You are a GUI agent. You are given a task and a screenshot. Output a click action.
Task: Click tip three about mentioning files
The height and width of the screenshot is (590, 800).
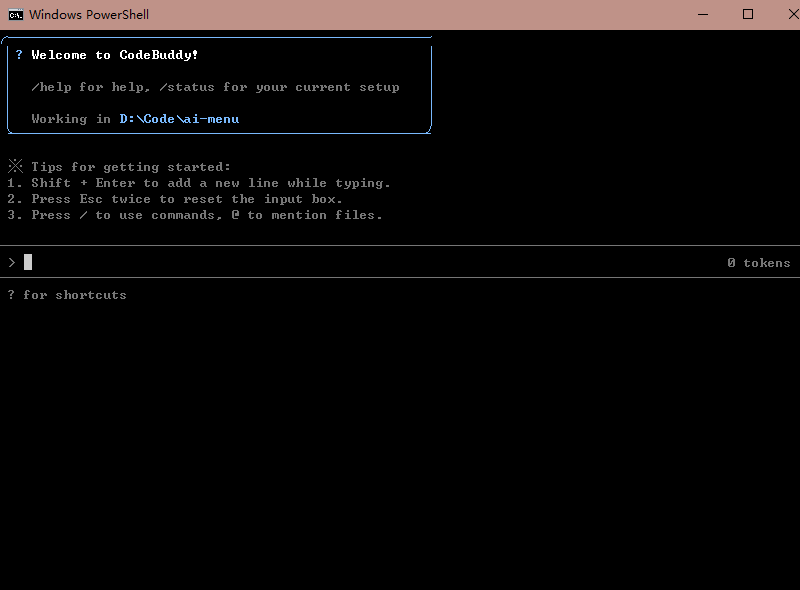pos(195,215)
